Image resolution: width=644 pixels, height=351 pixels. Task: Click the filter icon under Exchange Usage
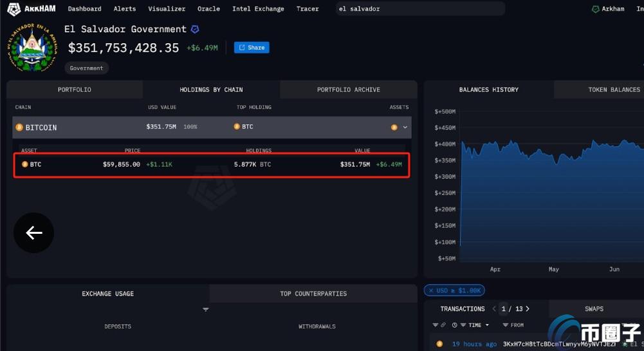(x=206, y=310)
